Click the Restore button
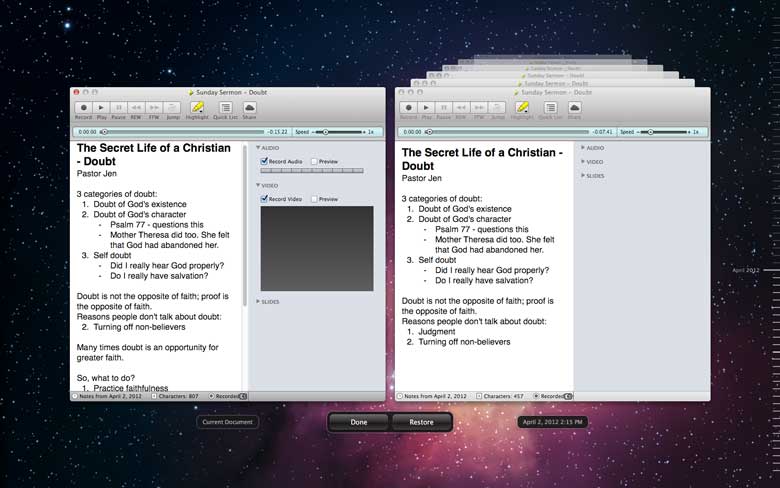The width and height of the screenshot is (780, 488). tap(421, 422)
